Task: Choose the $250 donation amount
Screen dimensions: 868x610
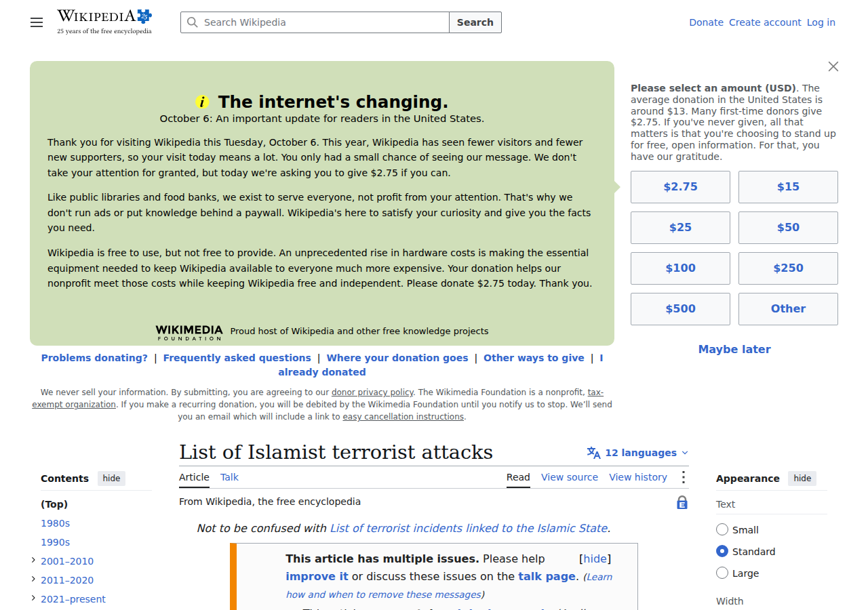Action: [788, 268]
